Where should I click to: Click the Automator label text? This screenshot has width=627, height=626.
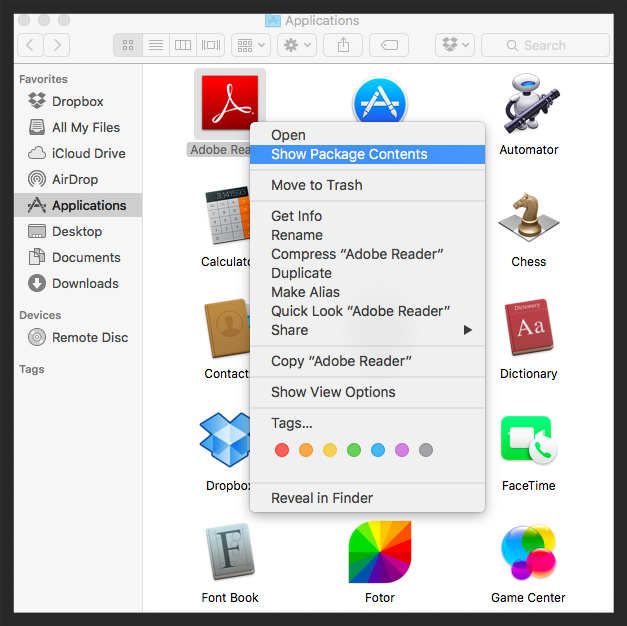point(529,150)
